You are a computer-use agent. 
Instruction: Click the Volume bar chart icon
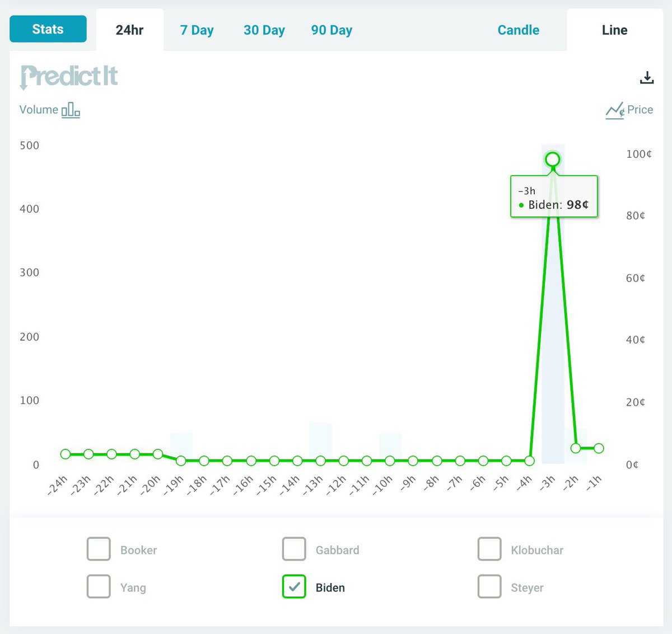pos(71,110)
